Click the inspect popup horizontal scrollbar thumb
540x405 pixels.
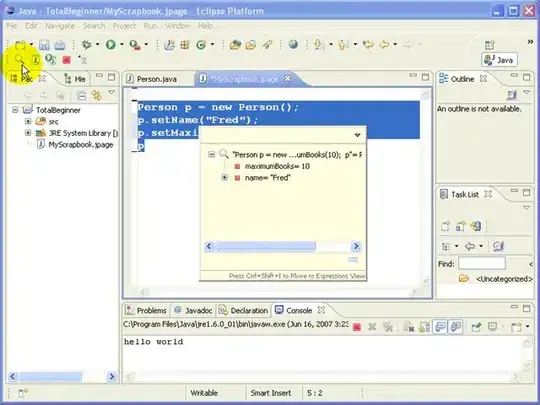[x=266, y=246]
